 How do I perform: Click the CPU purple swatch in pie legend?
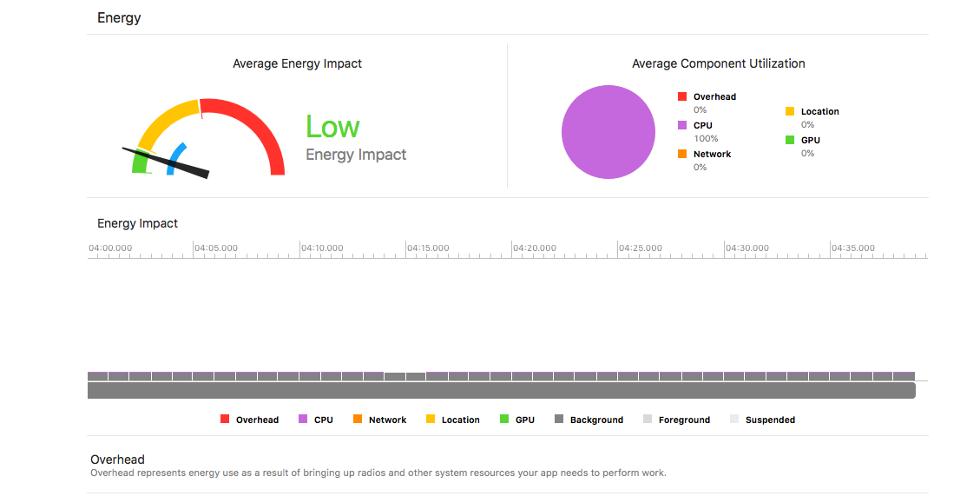682,125
